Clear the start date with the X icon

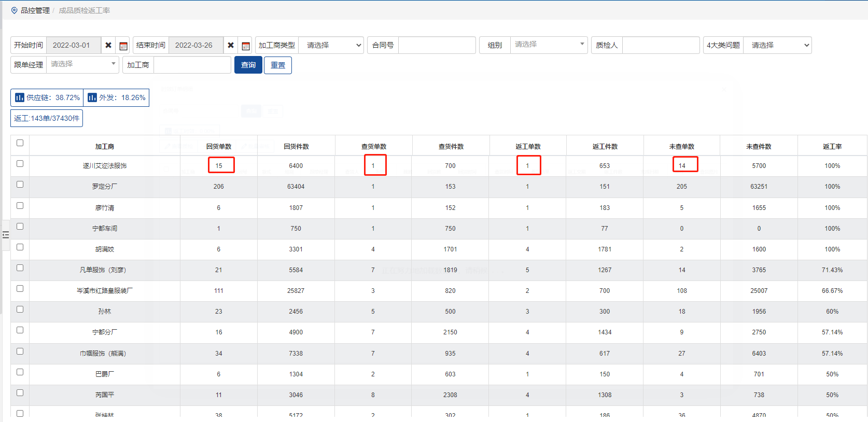pos(108,45)
